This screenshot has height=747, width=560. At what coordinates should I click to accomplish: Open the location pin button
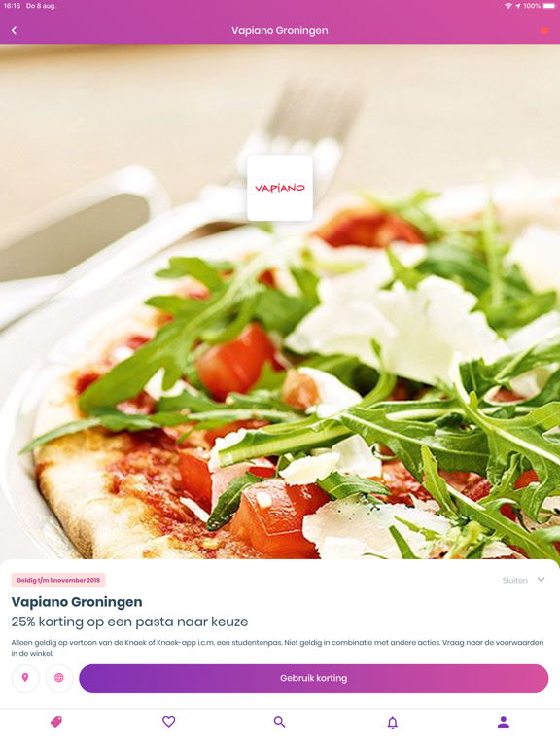click(x=25, y=678)
